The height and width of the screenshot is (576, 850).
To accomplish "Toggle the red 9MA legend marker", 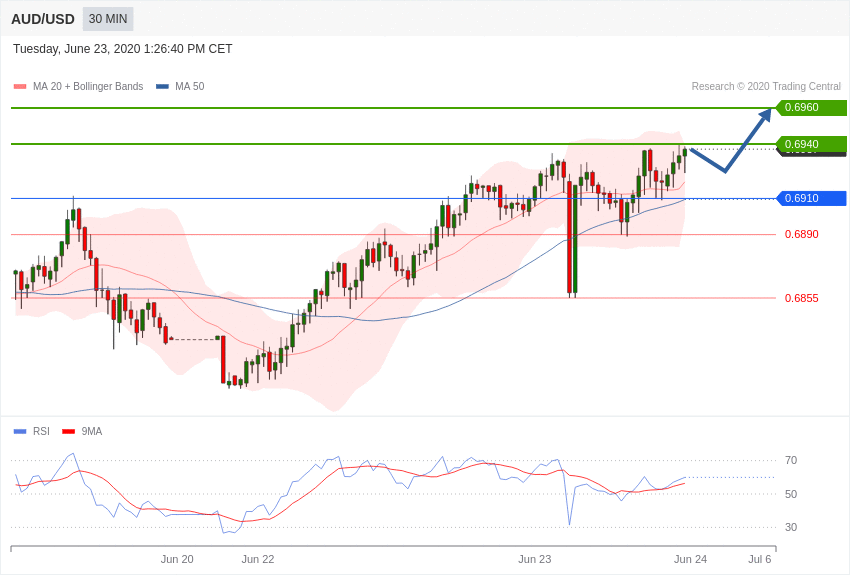I will [68, 432].
